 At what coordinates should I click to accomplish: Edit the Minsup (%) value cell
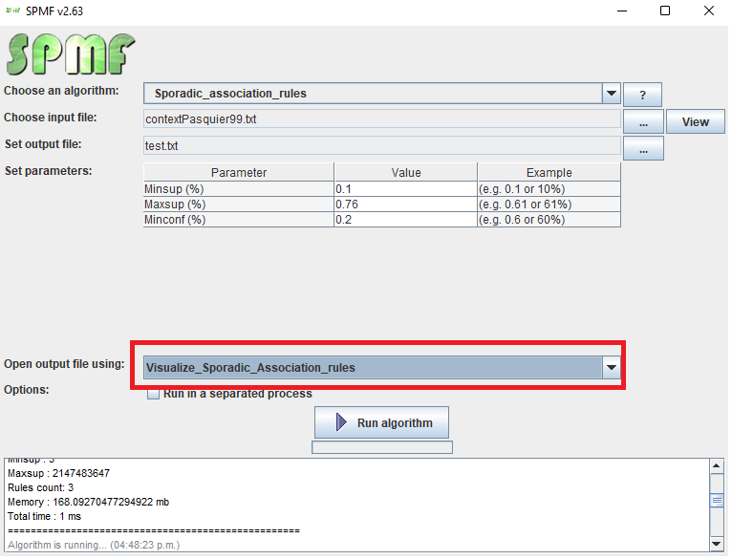point(405,189)
